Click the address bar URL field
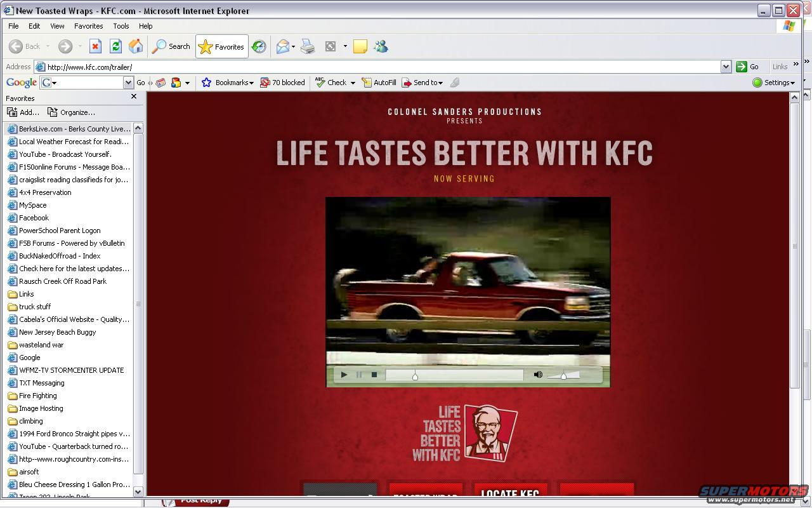 [383, 67]
